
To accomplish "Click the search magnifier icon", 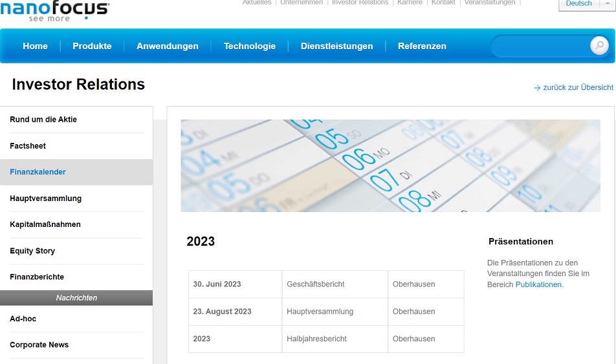I will pos(599,45).
